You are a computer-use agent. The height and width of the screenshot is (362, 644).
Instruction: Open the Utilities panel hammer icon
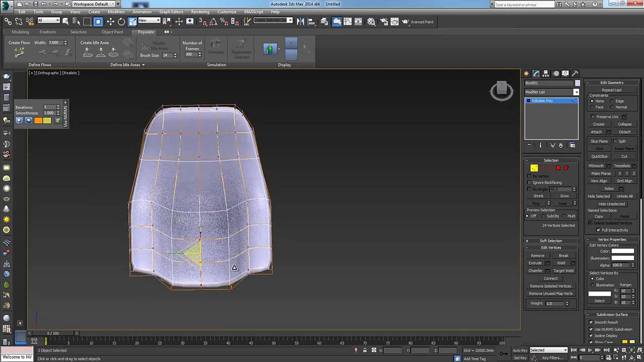[575, 73]
